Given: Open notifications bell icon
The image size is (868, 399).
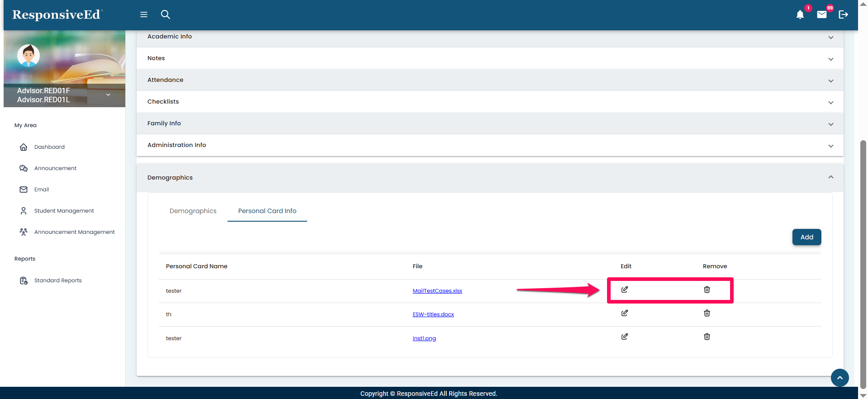Looking at the screenshot, I should 800,15.
